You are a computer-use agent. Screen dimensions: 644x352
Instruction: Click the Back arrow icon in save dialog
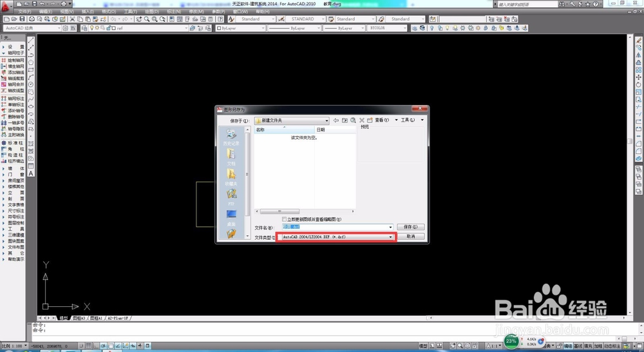pyautogui.click(x=336, y=120)
